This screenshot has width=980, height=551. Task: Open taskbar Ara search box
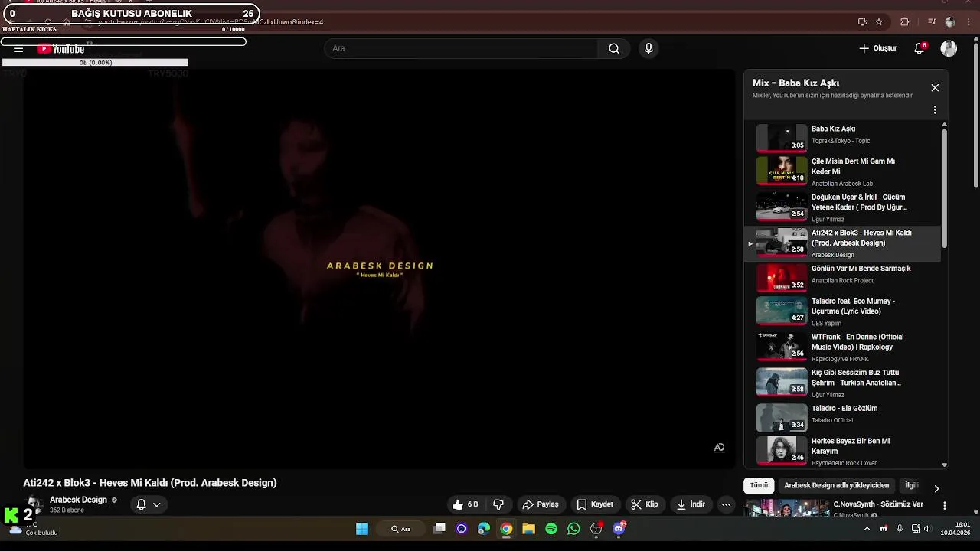click(x=401, y=529)
